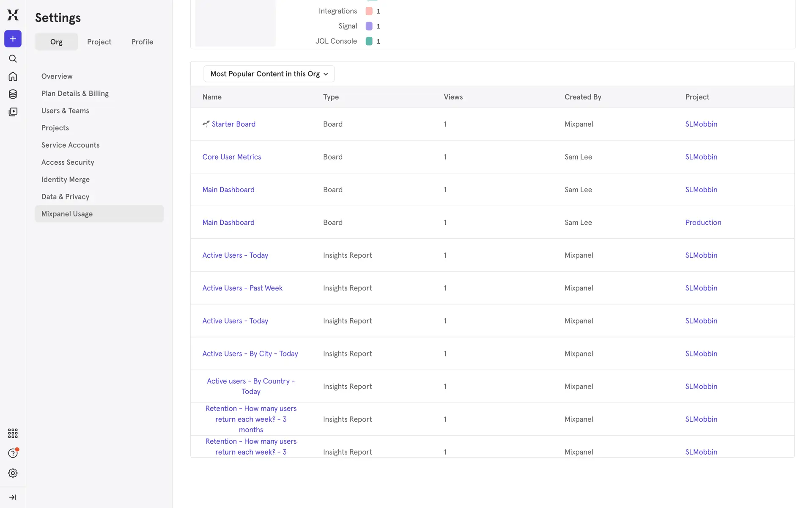Click the purple Signal color swatch
Screen dimensions: 812x508
click(369, 26)
